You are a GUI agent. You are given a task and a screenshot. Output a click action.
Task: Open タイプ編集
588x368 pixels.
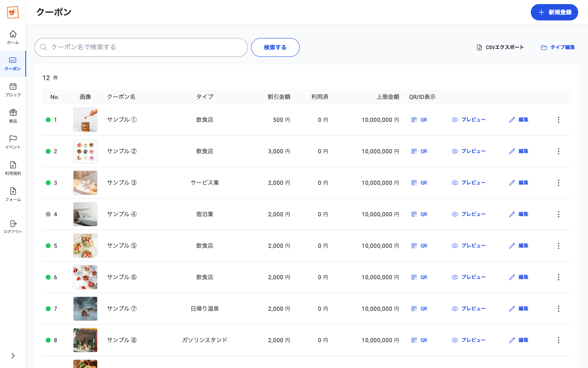pos(558,47)
